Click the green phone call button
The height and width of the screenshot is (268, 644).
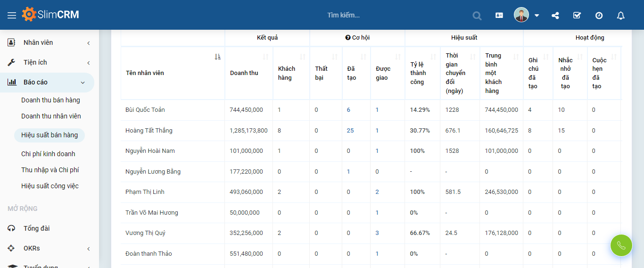click(621, 245)
